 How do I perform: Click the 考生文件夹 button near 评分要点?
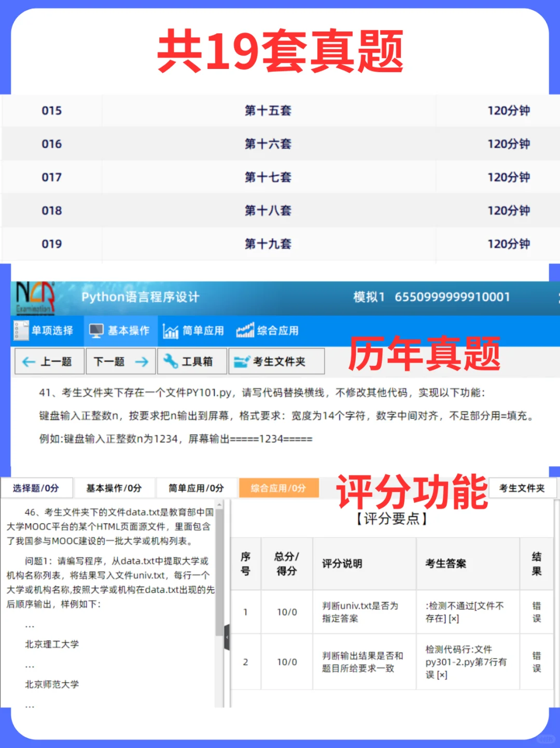(523, 488)
